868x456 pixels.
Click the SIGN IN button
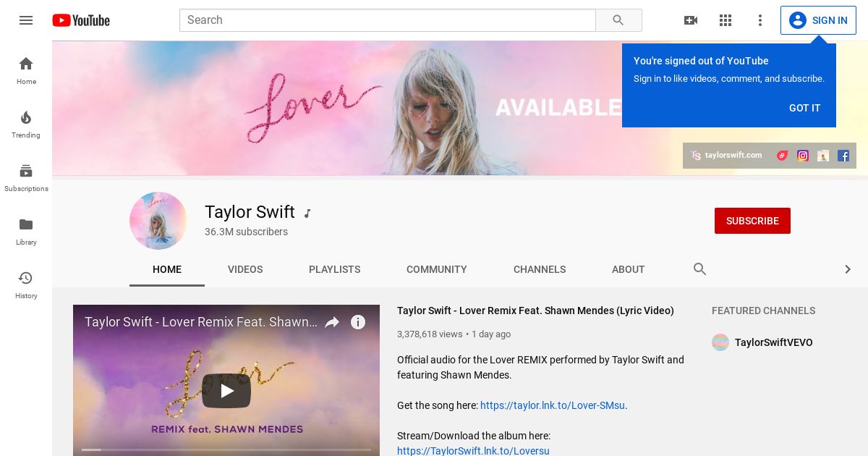818,20
